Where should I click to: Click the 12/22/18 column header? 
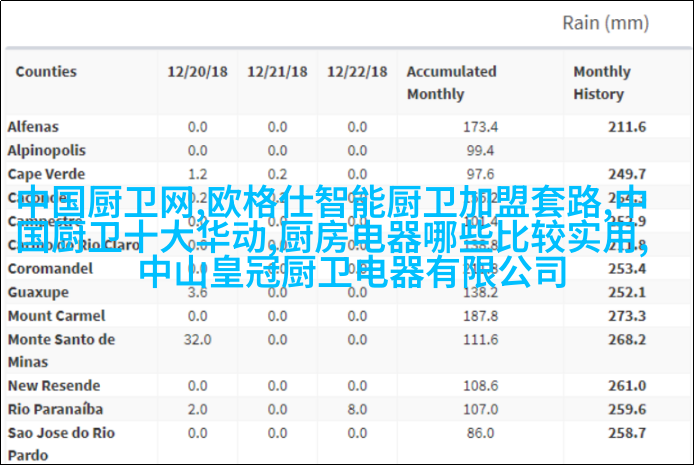(x=357, y=72)
